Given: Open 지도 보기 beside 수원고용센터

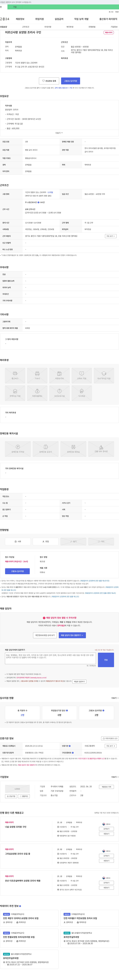Looking at the screenshot, I should coord(111,746).
